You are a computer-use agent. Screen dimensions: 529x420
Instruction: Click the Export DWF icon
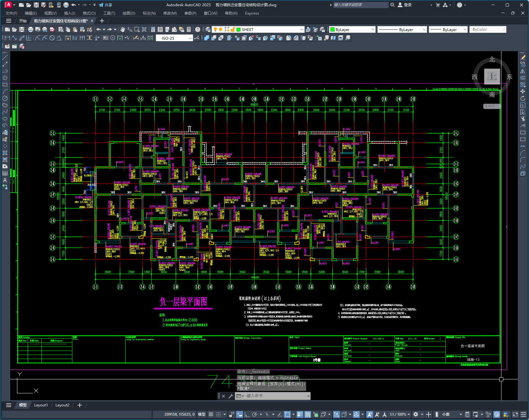point(52,29)
